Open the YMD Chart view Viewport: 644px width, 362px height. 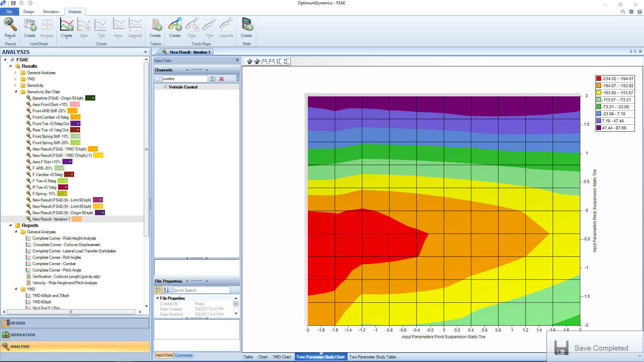point(282,357)
